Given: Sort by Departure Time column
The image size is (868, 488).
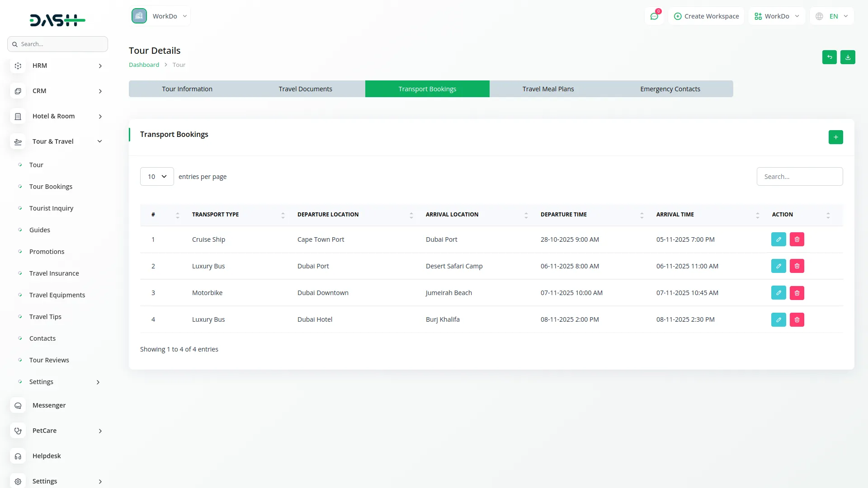Looking at the screenshot, I should tap(642, 216).
